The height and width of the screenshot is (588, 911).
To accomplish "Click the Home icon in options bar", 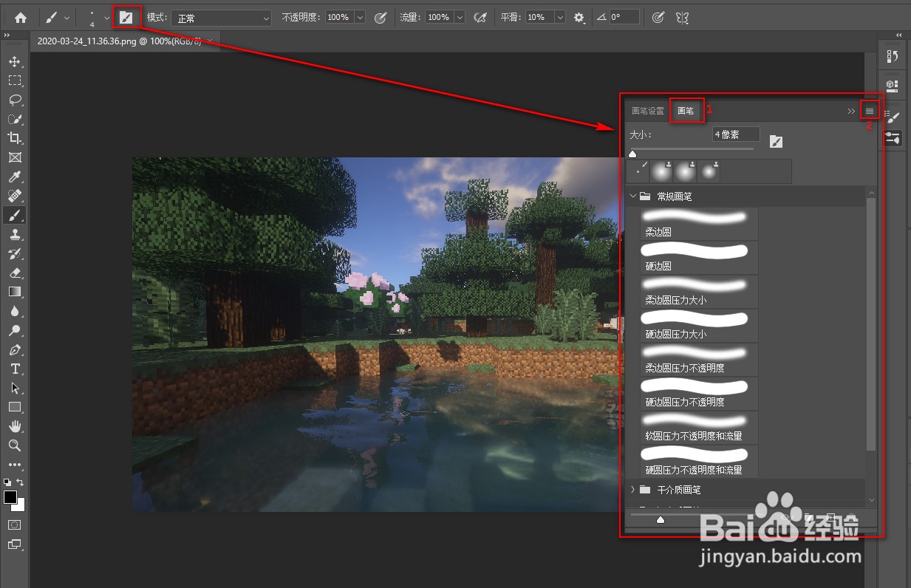I will tap(21, 17).
